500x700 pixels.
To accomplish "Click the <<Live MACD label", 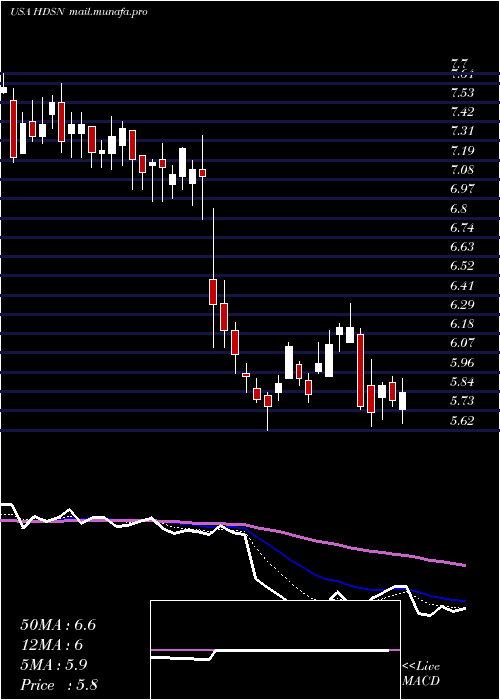I will [421, 674].
